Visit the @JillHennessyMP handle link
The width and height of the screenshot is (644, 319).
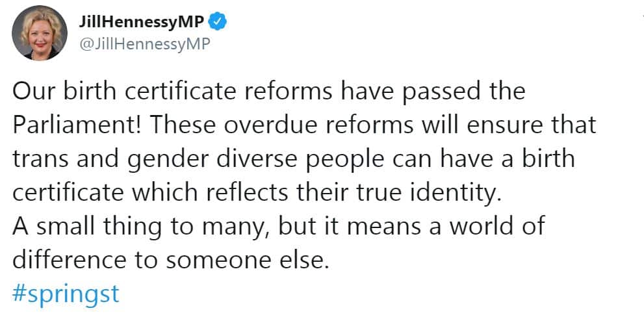pyautogui.click(x=144, y=44)
